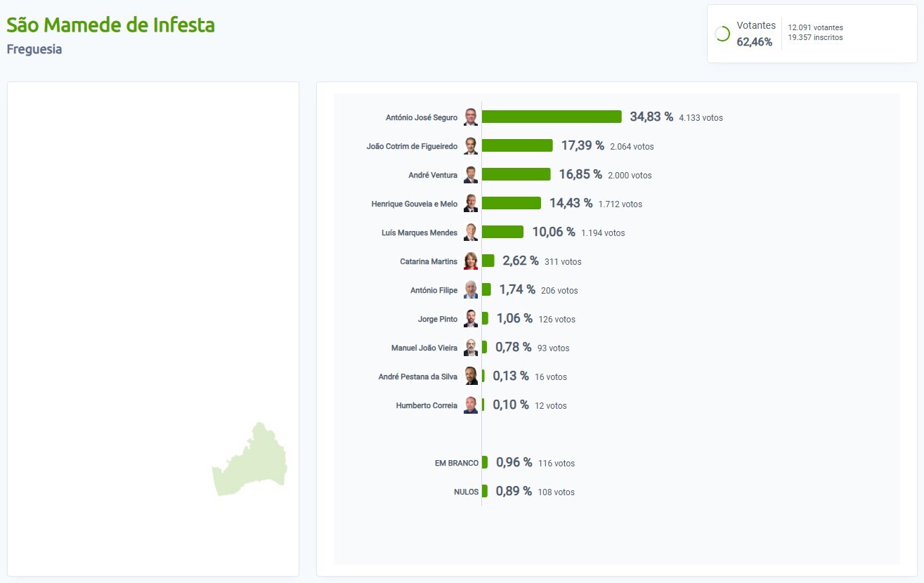
Task: Click Jorge Pinto's portrait thumbnail
Action: click(471, 319)
